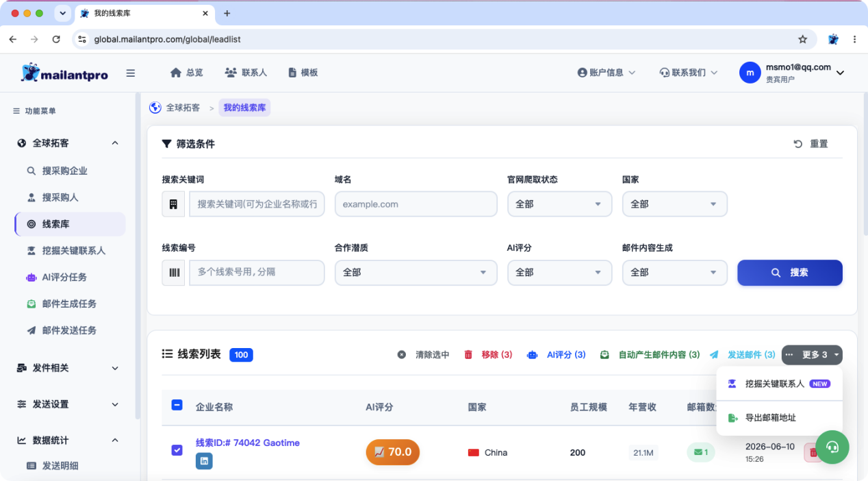The image size is (868, 481).
Task: Uncheck the Gaotime lead row checkbox
Action: 177,450
